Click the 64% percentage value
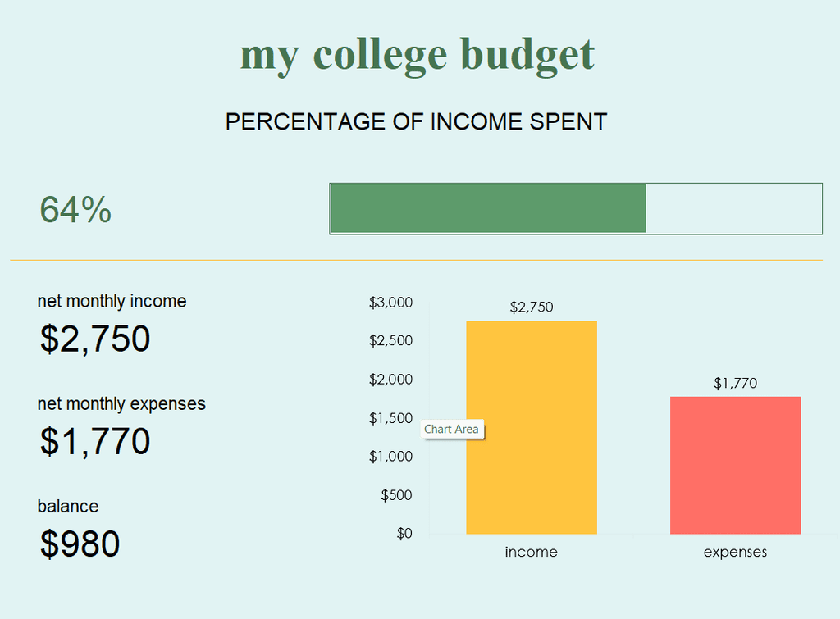The width and height of the screenshot is (840, 619). tap(75, 209)
